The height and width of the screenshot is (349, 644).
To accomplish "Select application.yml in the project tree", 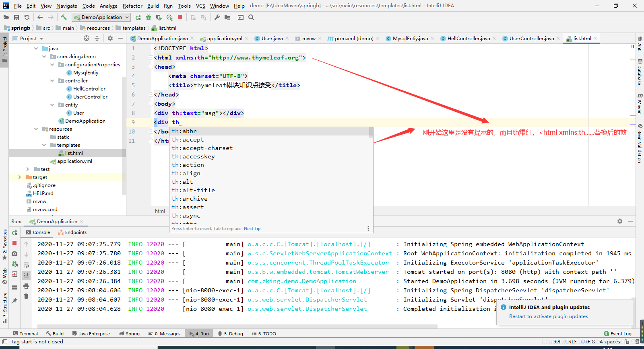I will pyautogui.click(x=74, y=161).
